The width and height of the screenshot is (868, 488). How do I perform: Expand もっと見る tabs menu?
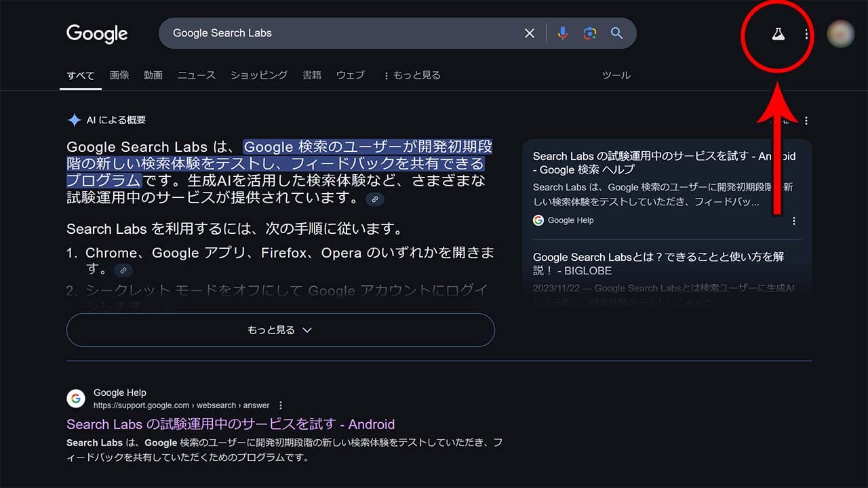[x=412, y=75]
